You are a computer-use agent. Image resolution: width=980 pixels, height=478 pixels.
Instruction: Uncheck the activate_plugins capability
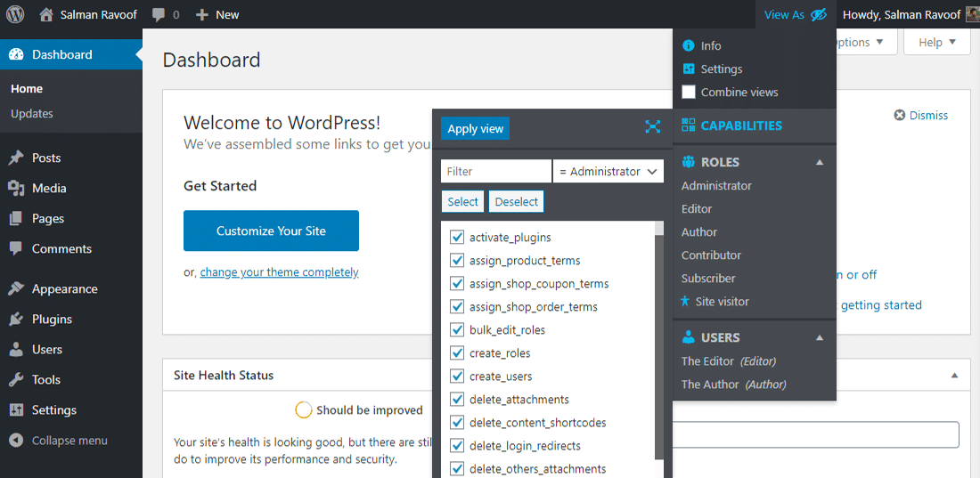[x=457, y=238]
